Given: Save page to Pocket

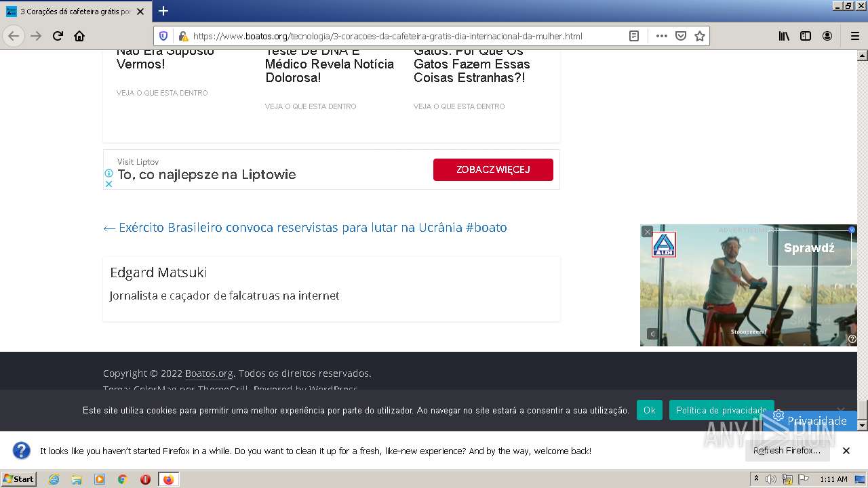Looking at the screenshot, I should pyautogui.click(x=681, y=36).
